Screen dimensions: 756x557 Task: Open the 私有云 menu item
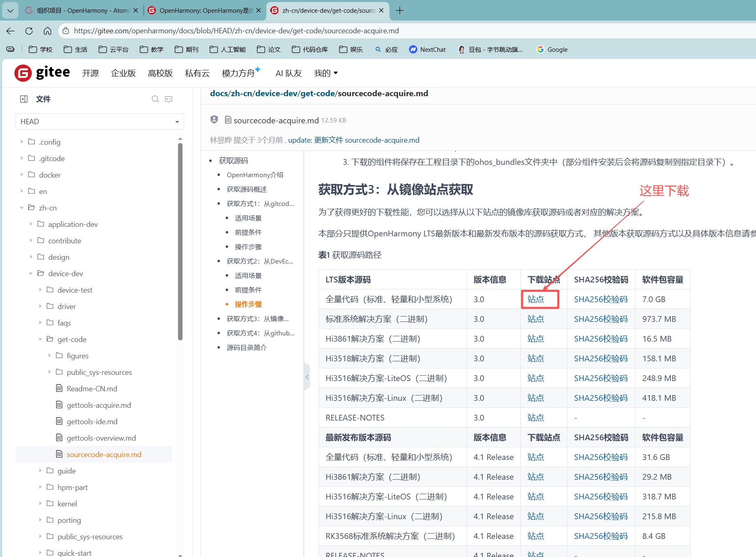click(x=197, y=73)
